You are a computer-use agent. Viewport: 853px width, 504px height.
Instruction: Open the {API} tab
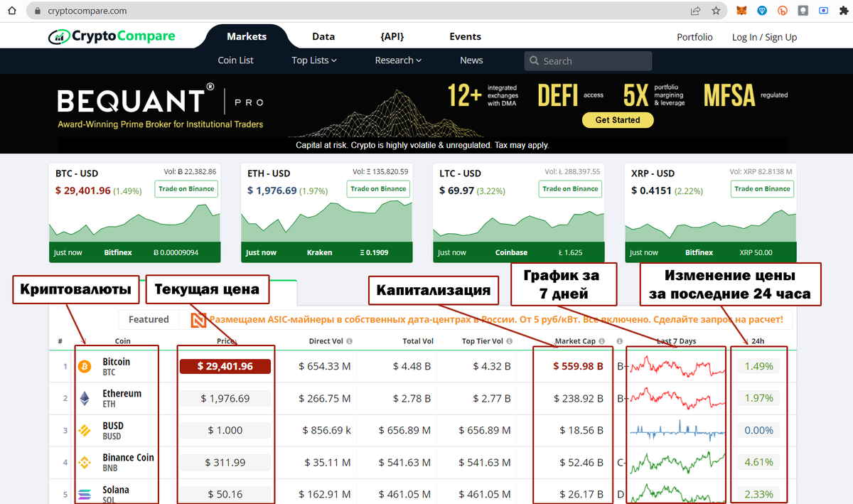tap(393, 37)
